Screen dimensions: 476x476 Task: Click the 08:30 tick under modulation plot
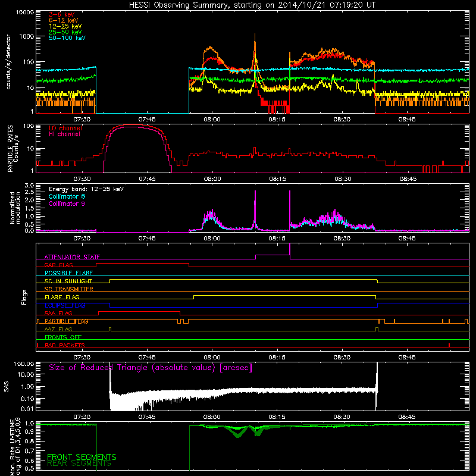click(x=342, y=239)
